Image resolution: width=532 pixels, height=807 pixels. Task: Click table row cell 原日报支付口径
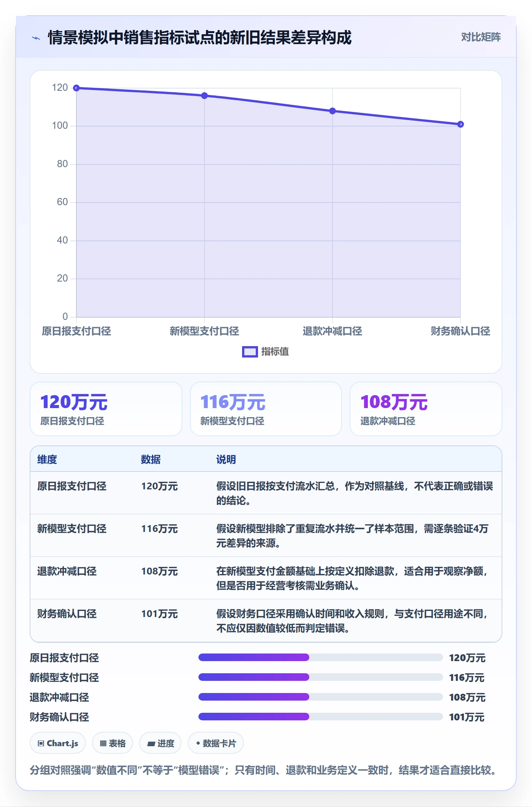tap(72, 486)
